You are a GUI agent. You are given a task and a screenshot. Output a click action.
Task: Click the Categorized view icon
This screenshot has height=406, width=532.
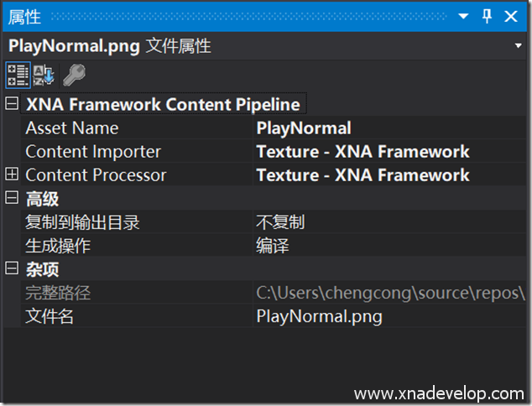pos(18,74)
